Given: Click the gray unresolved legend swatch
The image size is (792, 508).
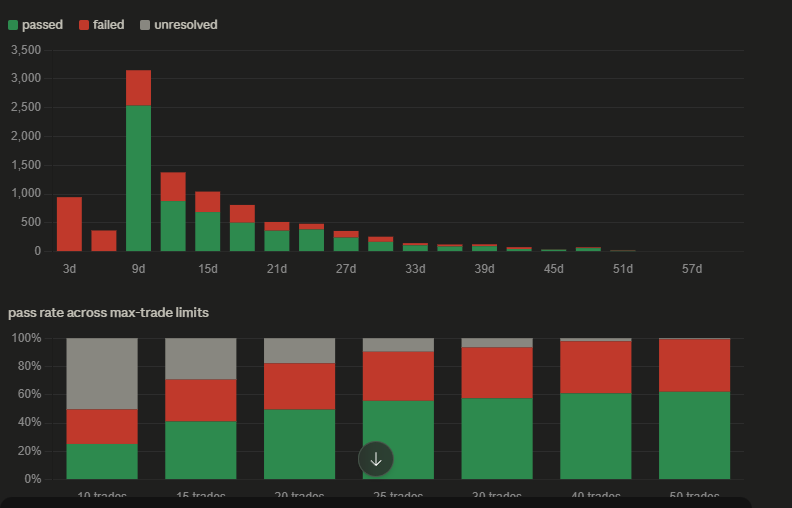Looking at the screenshot, I should (x=145, y=25).
